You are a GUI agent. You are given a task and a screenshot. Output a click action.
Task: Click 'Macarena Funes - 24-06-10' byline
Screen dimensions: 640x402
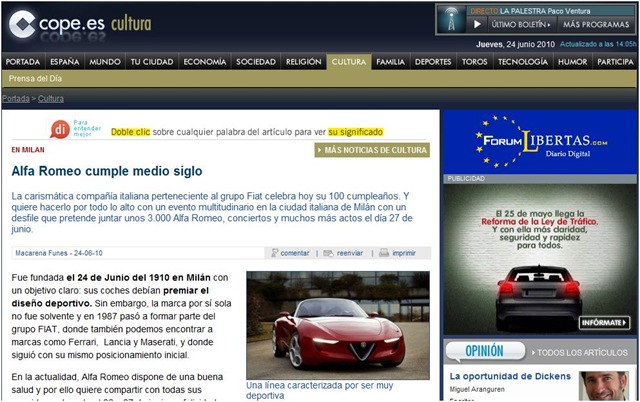59,253
